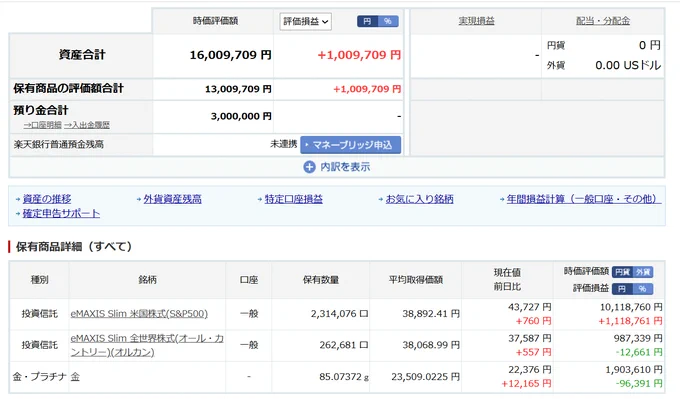Viewport: 680px width, 399px height.
Task: Click the 保有数量 column header
Action: tap(320, 280)
